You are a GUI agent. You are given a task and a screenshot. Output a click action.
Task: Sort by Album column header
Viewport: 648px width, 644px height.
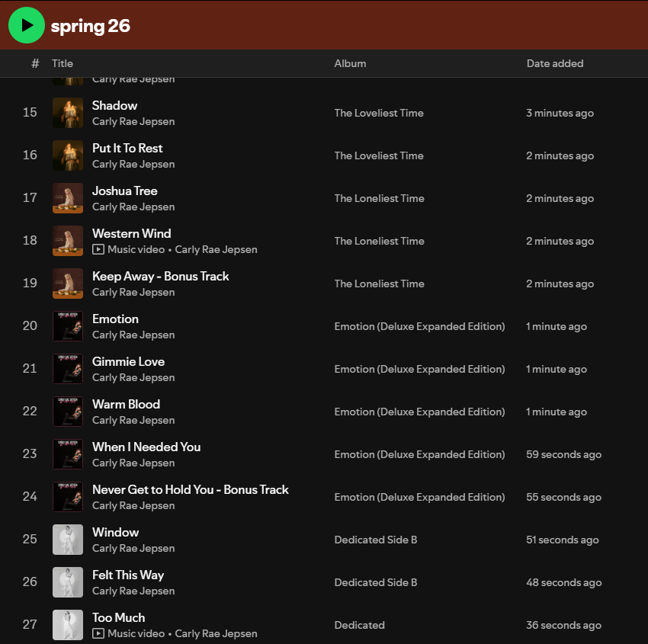[350, 63]
